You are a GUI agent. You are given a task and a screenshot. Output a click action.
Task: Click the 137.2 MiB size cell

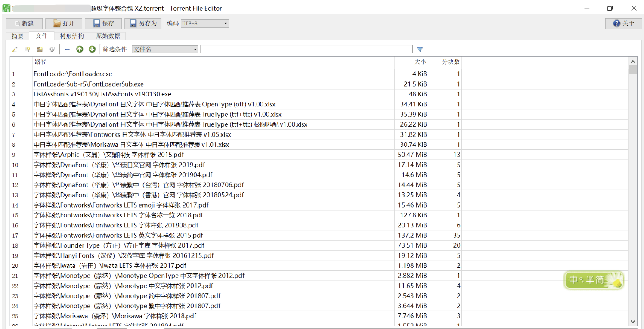click(412, 235)
